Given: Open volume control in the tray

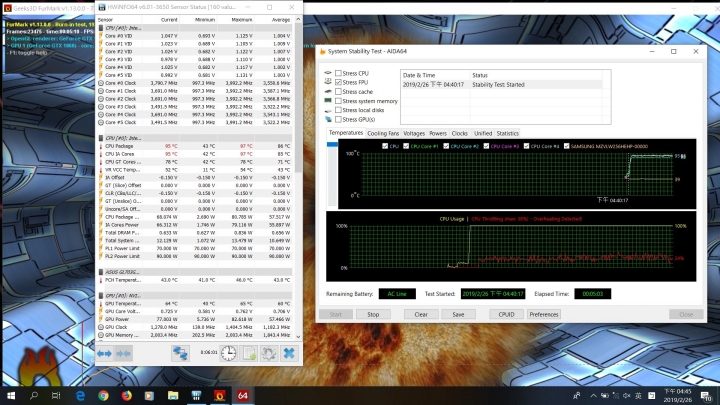Looking at the screenshot, I should tap(627, 395).
